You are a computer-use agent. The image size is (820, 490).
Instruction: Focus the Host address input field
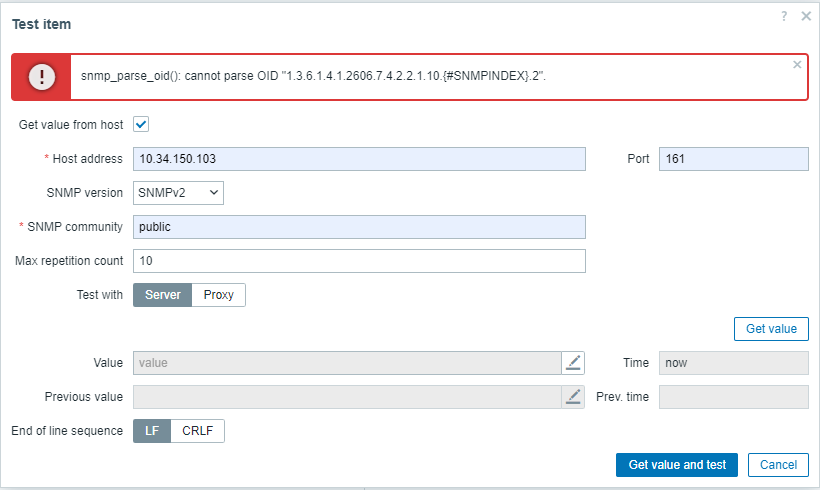(359, 159)
